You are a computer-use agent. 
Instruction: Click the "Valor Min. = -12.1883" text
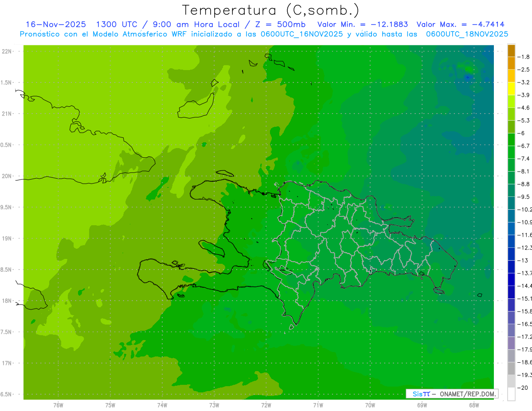click(x=363, y=24)
